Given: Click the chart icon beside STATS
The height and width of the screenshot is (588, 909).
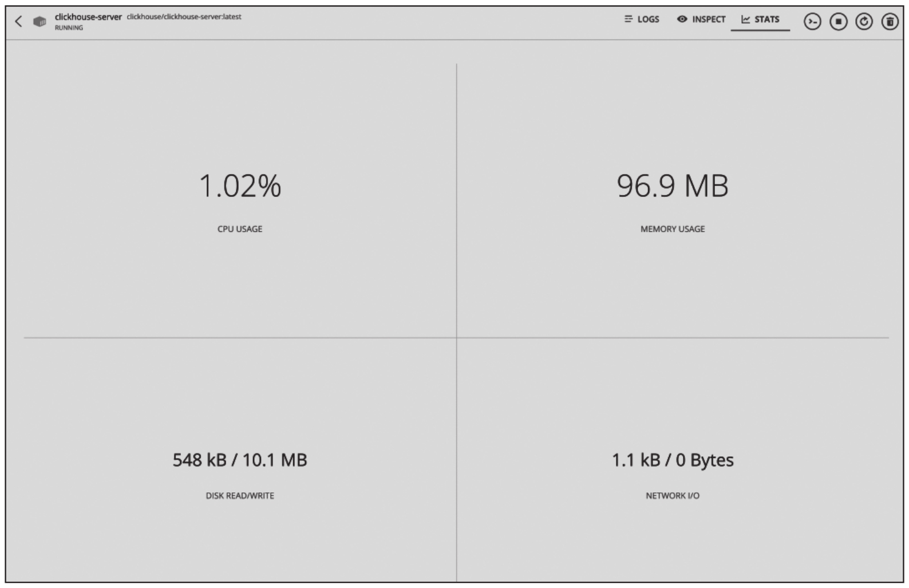Looking at the screenshot, I should [x=746, y=19].
